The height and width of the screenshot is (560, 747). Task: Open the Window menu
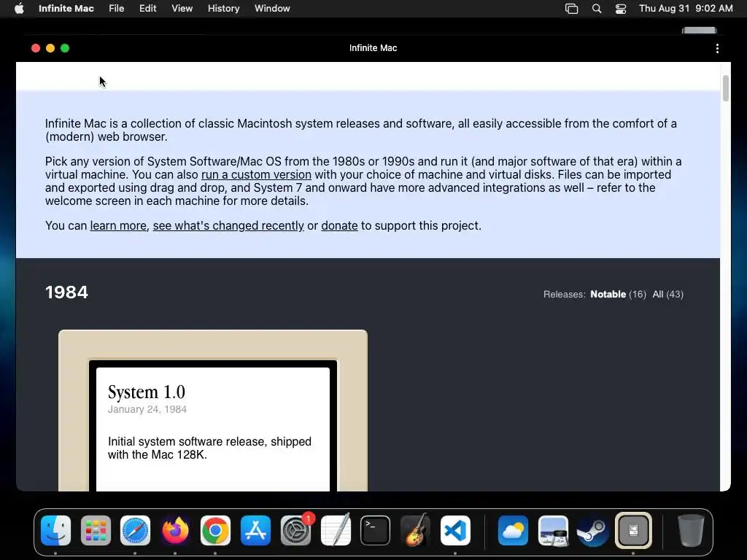[x=272, y=9]
